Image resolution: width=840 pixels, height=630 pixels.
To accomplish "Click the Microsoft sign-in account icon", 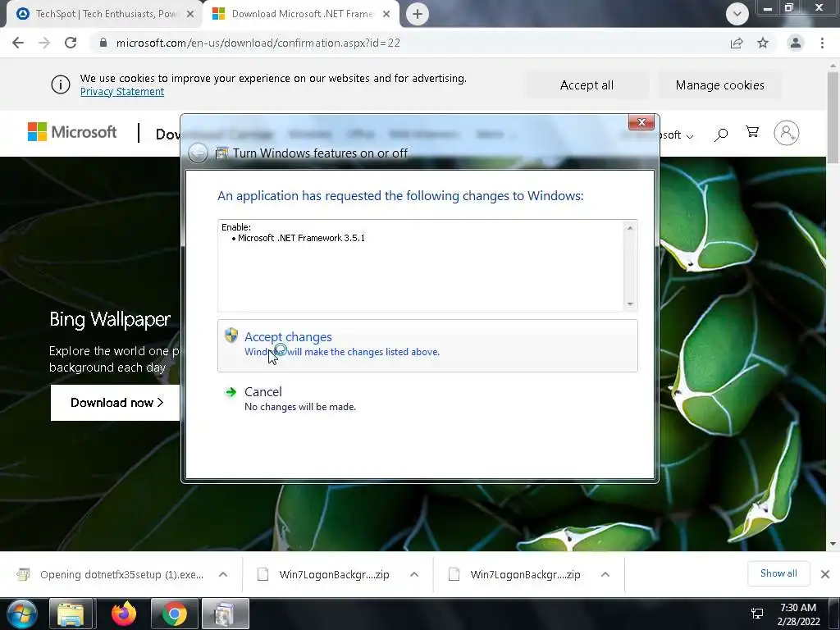I will pyautogui.click(x=787, y=133).
